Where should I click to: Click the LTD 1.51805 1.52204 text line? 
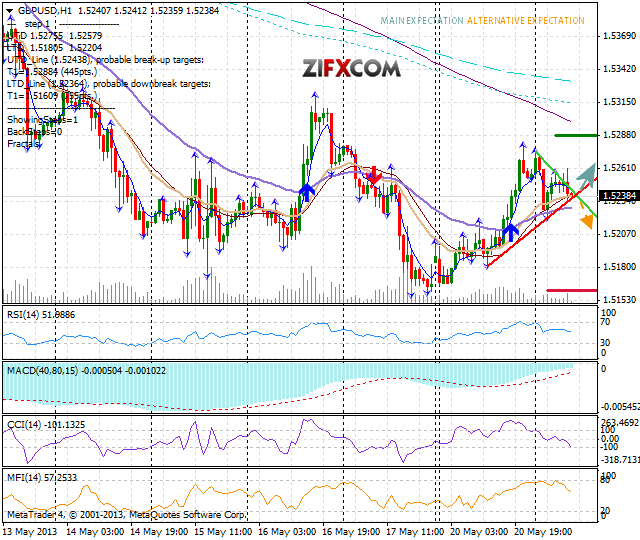(x=55, y=48)
